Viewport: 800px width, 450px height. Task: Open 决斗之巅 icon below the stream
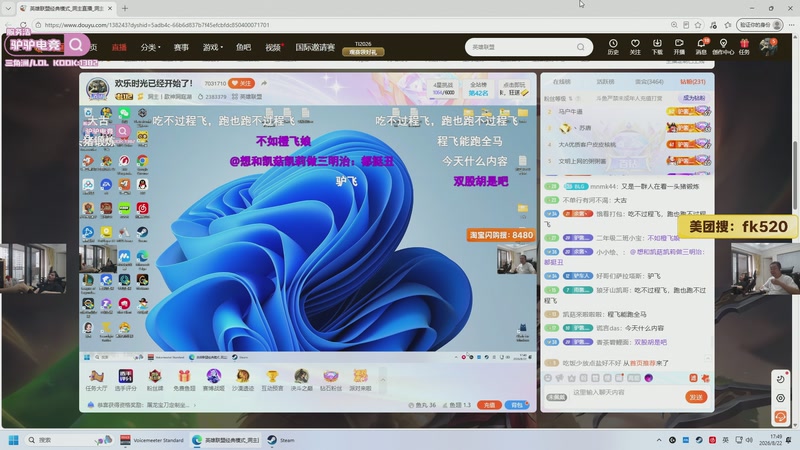[301, 380]
